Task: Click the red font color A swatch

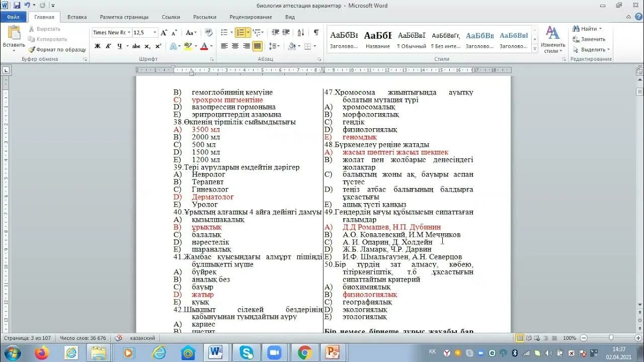Action: tap(204, 46)
